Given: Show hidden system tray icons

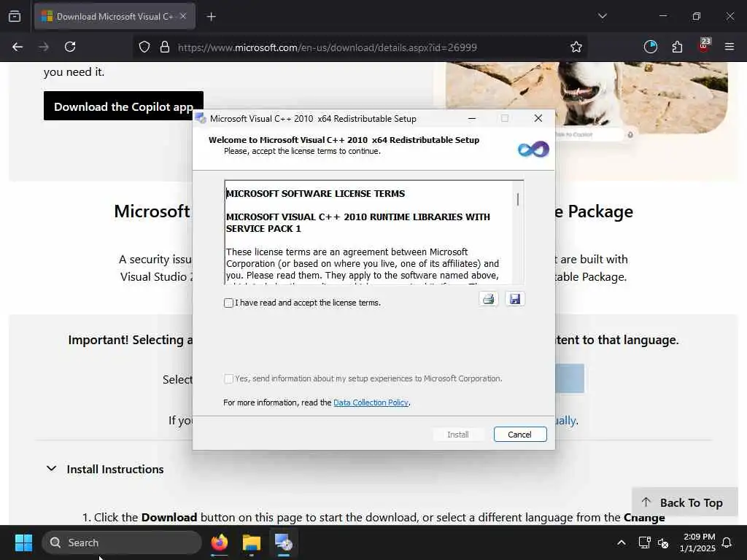Looking at the screenshot, I should point(622,542).
